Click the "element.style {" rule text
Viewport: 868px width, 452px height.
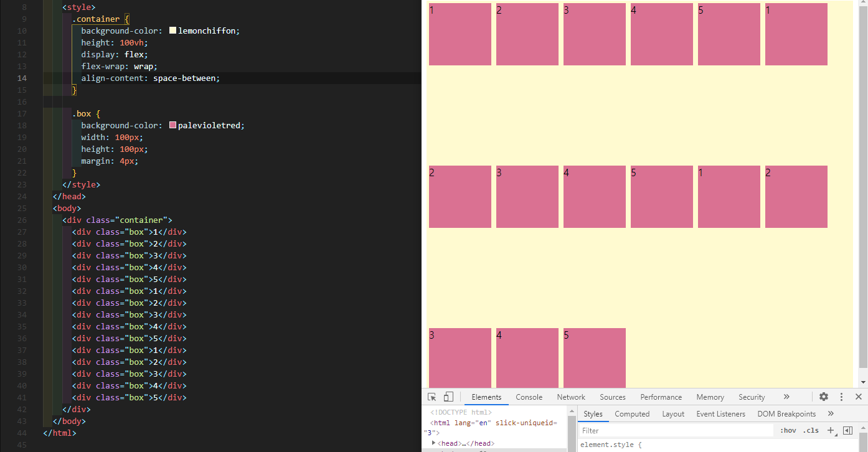tap(610, 445)
